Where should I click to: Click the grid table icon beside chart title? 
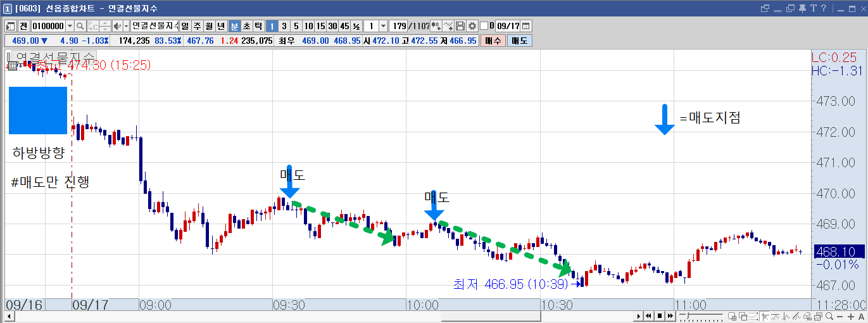(12, 65)
